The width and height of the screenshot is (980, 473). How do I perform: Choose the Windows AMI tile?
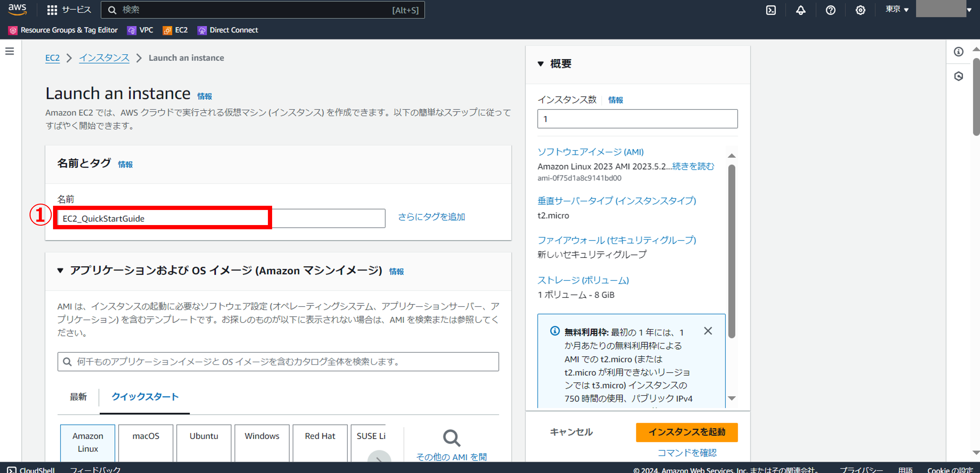tap(262, 441)
